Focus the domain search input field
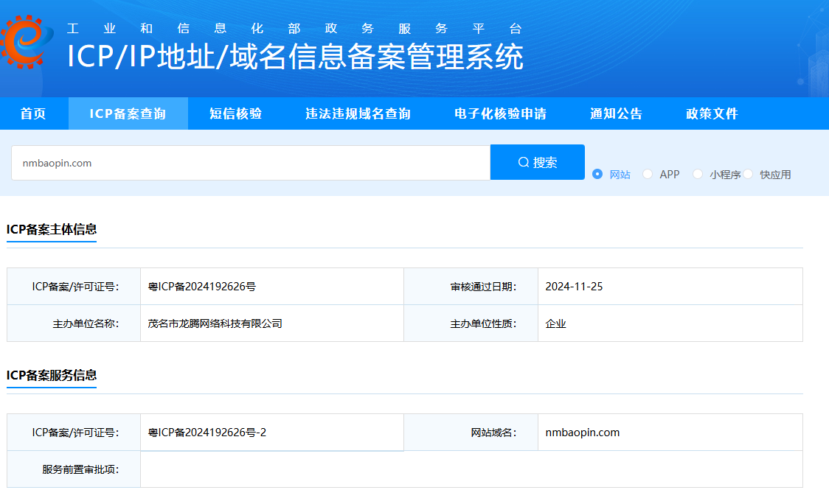 [x=251, y=163]
